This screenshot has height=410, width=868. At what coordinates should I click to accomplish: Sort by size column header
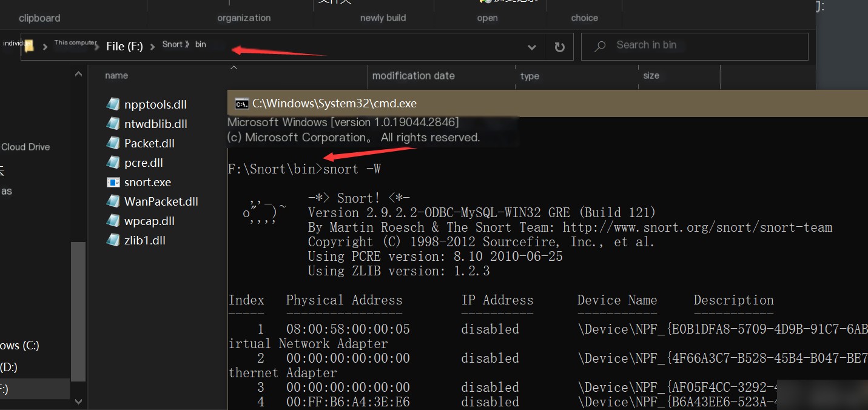point(651,76)
